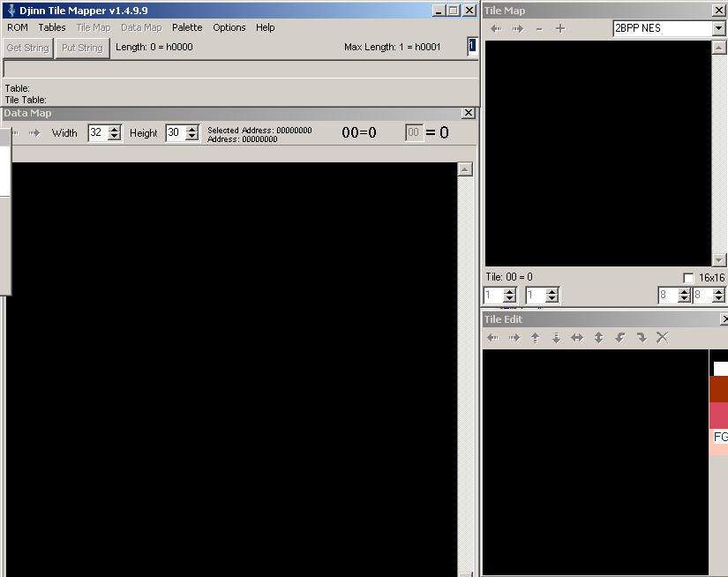Click the Data Map right arrow icon
The image size is (728, 577).
(x=34, y=133)
